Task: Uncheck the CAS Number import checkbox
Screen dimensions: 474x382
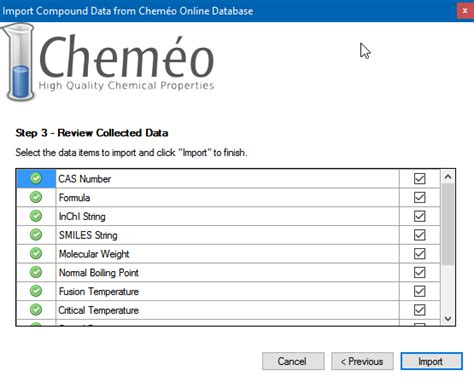Action: [x=419, y=178]
